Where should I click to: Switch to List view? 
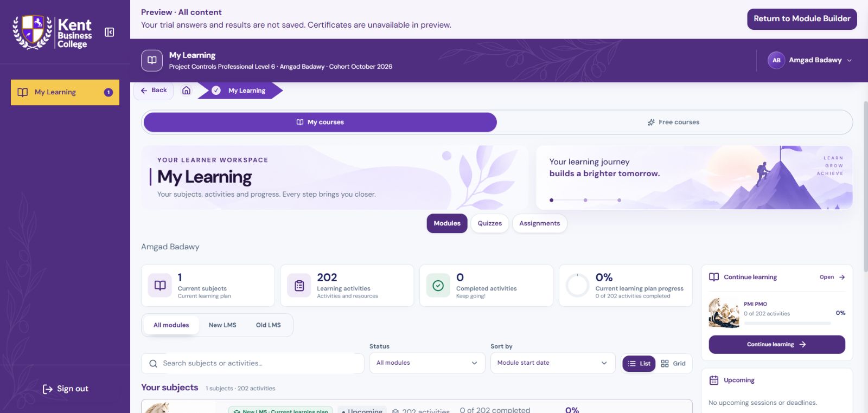tap(639, 364)
